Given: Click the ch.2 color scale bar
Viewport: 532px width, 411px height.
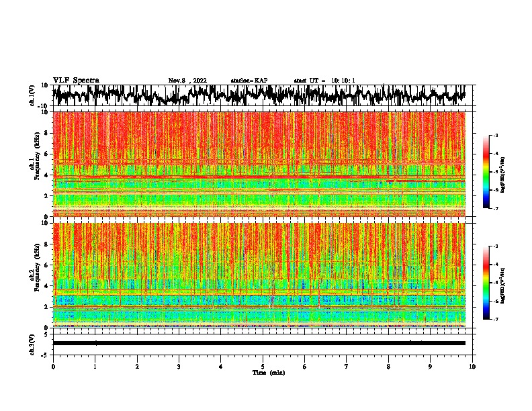Looking at the screenshot, I should coord(486,283).
